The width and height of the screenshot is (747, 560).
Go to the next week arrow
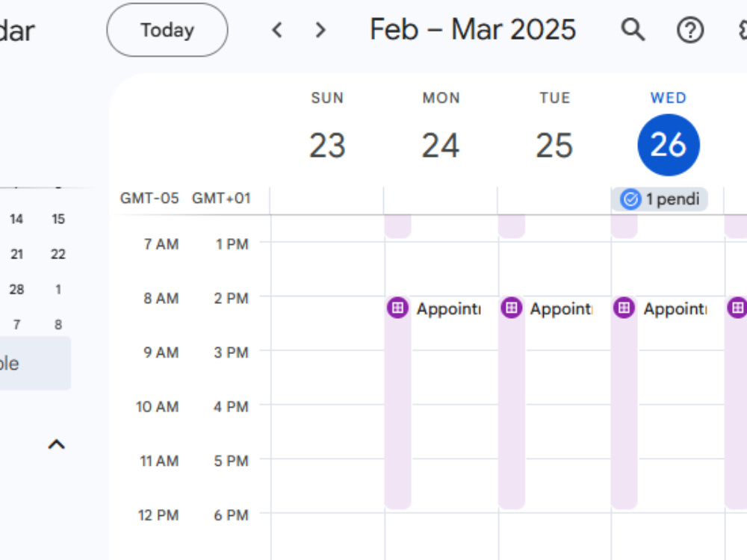pos(320,30)
